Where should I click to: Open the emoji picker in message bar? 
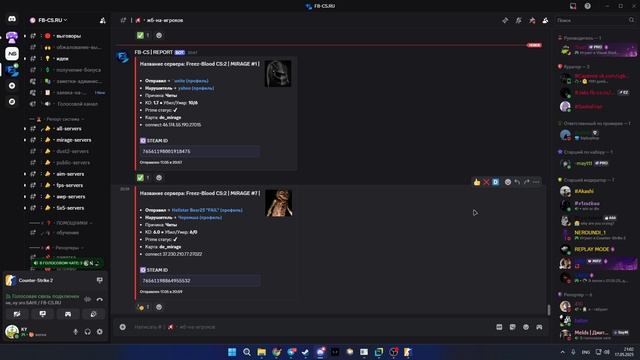pos(526,327)
